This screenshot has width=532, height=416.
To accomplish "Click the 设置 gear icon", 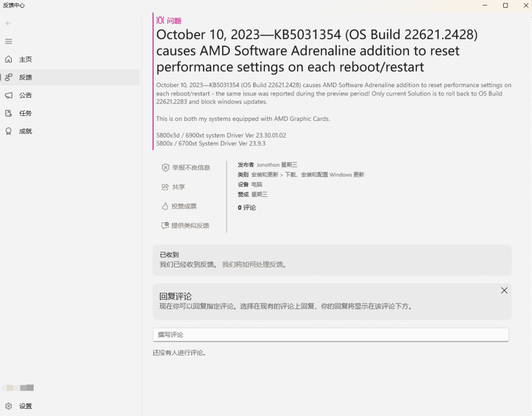I will coord(8,406).
